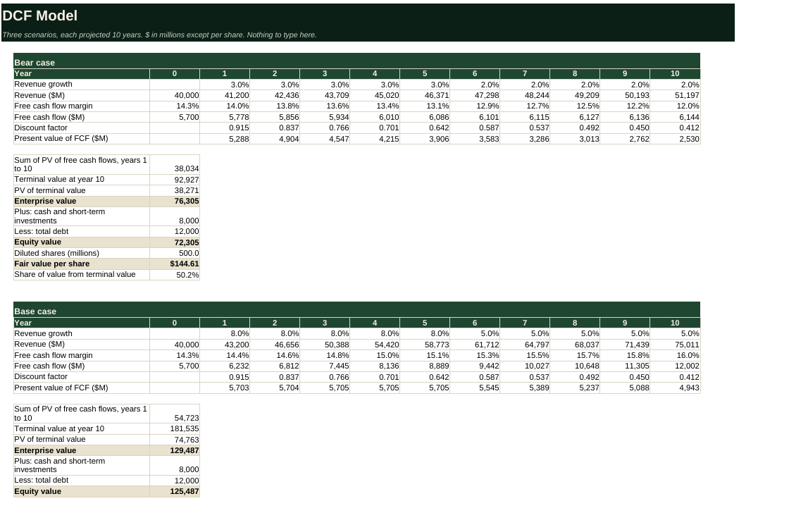Select terminal value share 50.2%
The image size is (789, 532).
click(x=175, y=275)
